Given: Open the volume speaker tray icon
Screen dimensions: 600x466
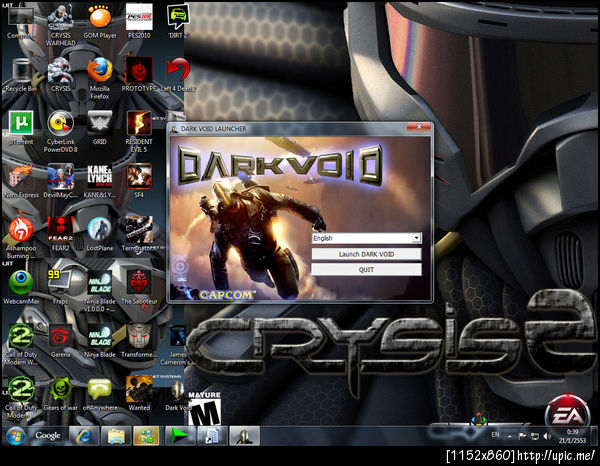Looking at the screenshot, I should point(547,436).
